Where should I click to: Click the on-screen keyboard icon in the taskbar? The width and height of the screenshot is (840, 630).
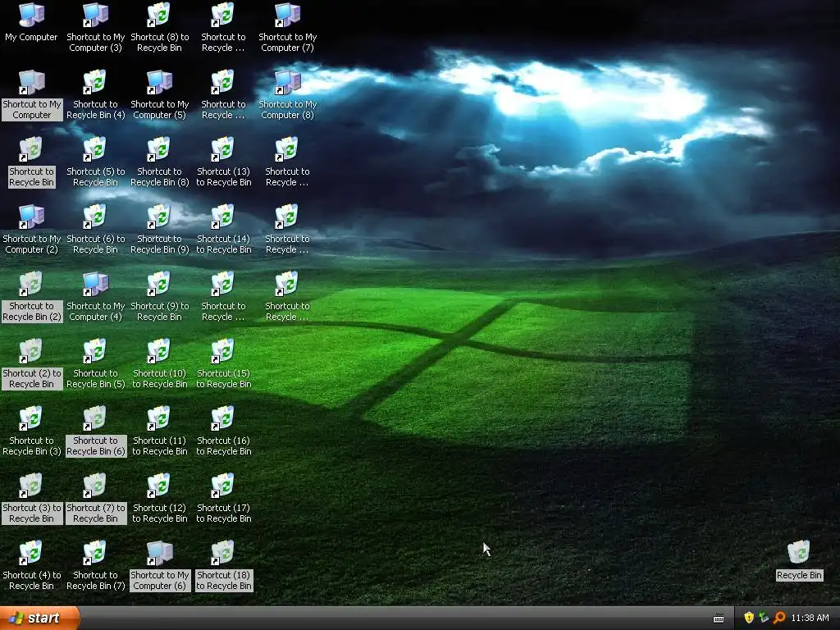tap(719, 619)
